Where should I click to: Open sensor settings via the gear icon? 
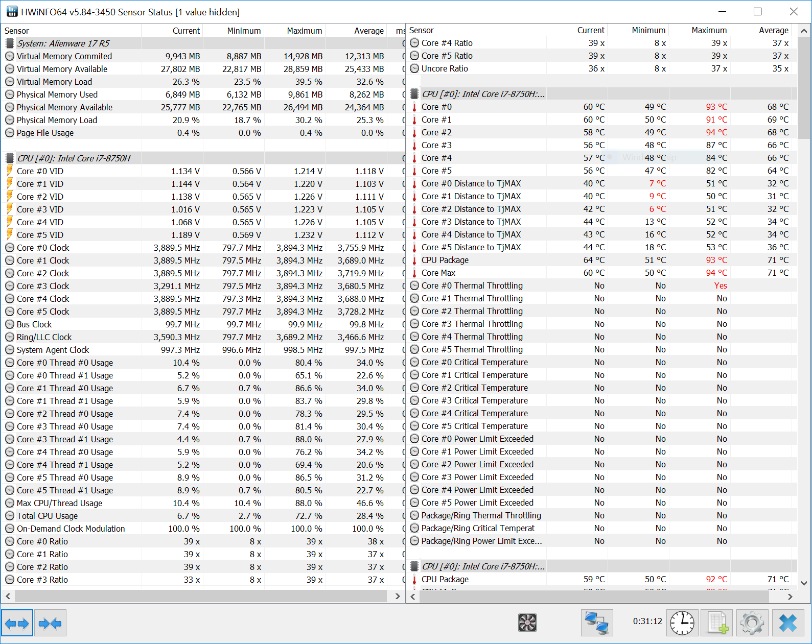(752, 623)
